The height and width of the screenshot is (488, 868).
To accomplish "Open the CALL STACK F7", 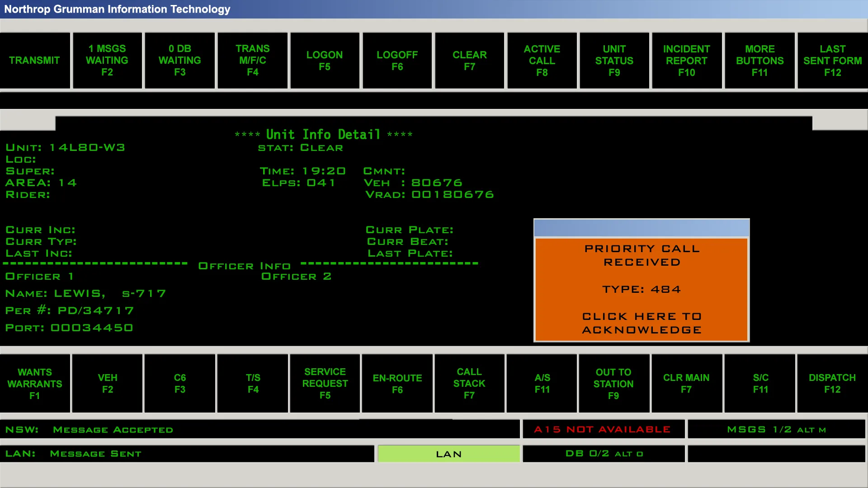I will [469, 383].
